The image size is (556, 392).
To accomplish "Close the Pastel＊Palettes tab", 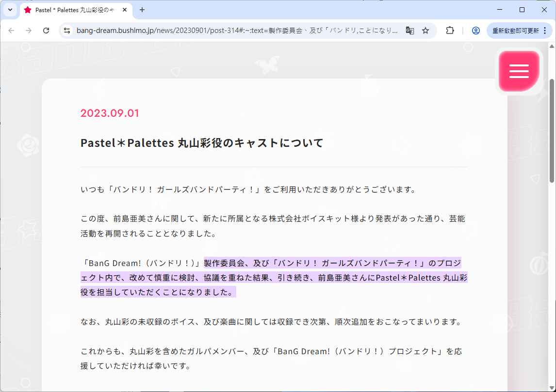I will tap(125, 10).
